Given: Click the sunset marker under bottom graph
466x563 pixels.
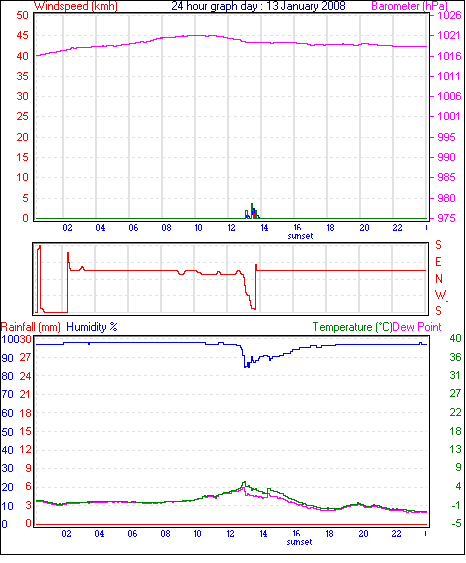Looking at the screenshot, I should click(299, 542).
